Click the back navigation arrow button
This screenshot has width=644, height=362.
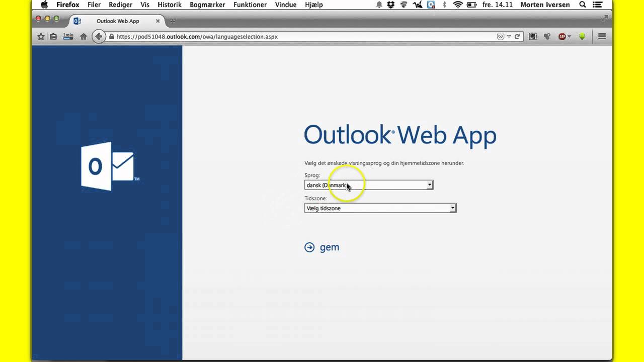(99, 37)
